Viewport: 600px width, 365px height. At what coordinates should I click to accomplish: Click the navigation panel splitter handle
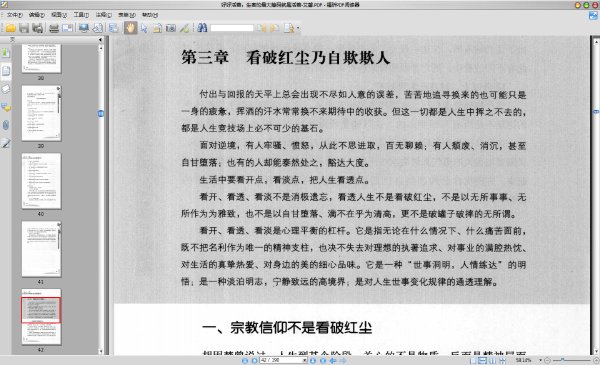point(101,113)
